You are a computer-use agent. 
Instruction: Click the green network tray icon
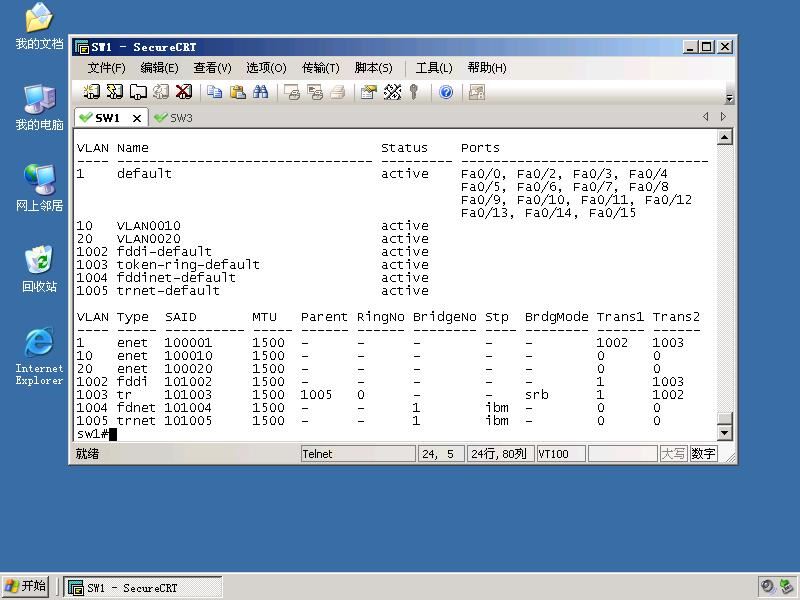[x=786, y=587]
